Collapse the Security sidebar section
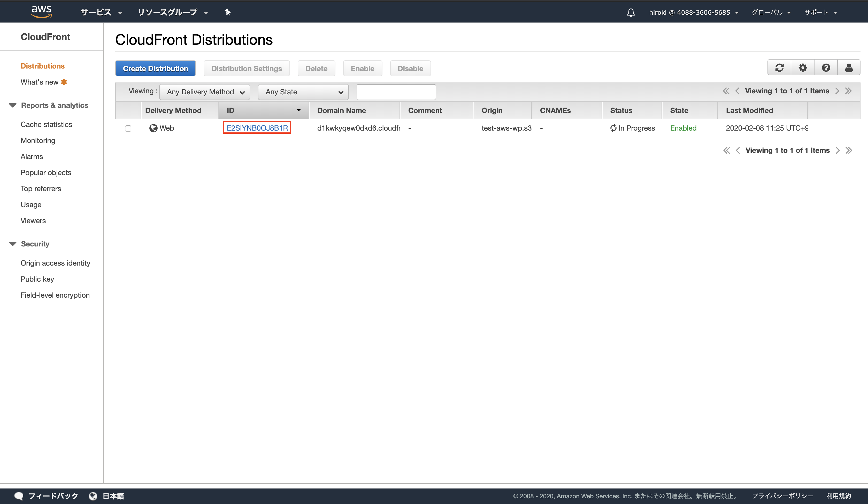This screenshot has width=868, height=504. click(x=13, y=244)
